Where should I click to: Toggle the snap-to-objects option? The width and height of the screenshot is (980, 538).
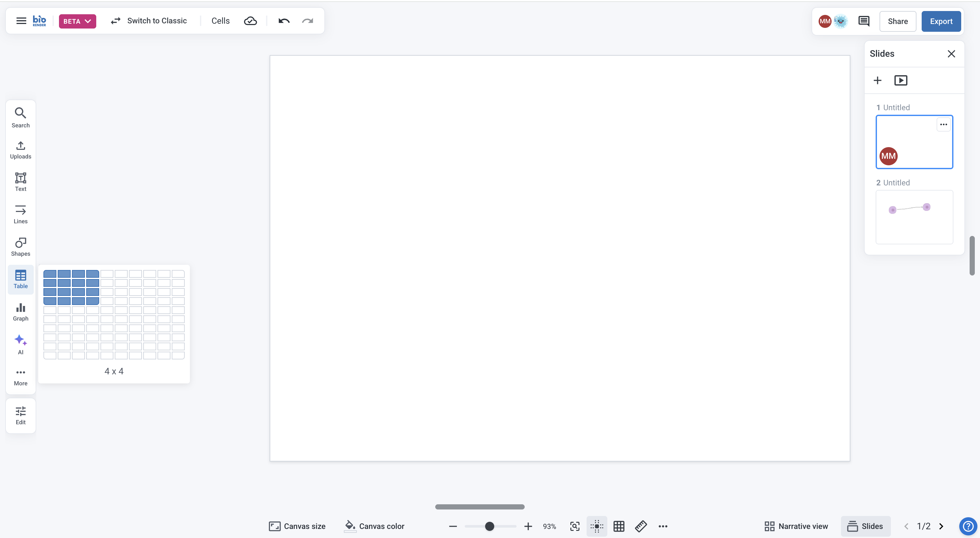click(597, 526)
